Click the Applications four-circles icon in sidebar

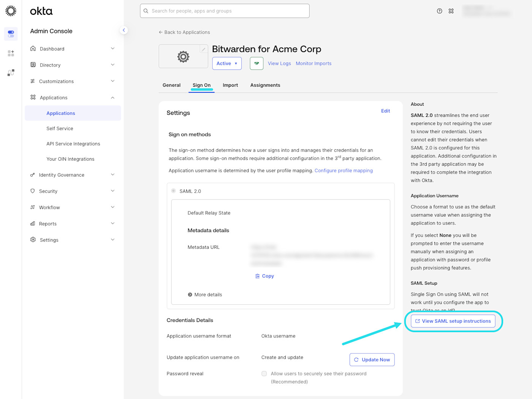pos(33,97)
